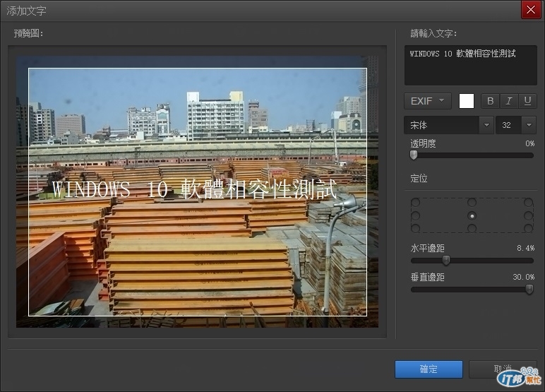Select top-center position radio button
545x392 pixels.
coord(472,202)
